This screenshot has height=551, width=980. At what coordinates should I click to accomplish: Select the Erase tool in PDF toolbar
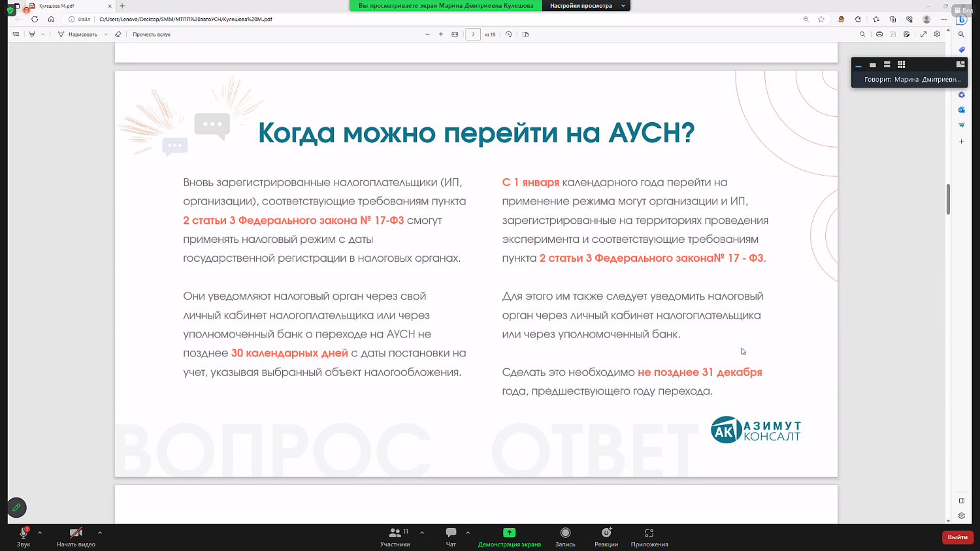point(118,33)
